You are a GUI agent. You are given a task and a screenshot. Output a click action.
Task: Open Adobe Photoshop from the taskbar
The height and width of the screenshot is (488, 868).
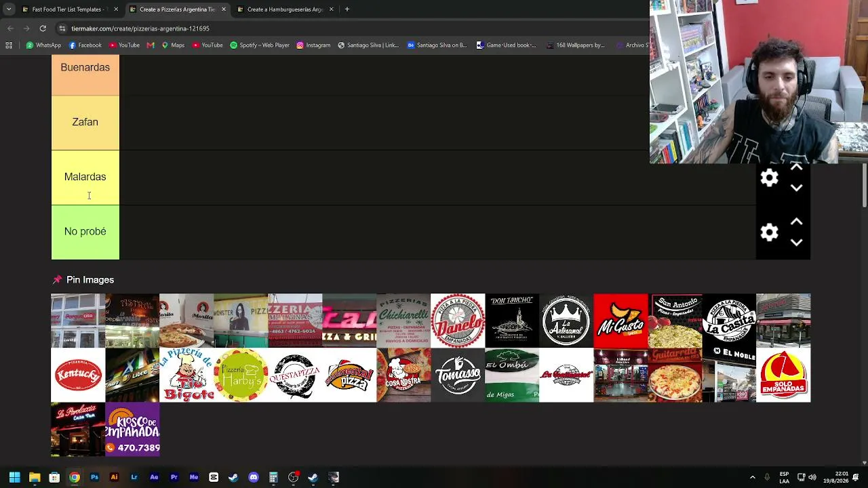94,478
